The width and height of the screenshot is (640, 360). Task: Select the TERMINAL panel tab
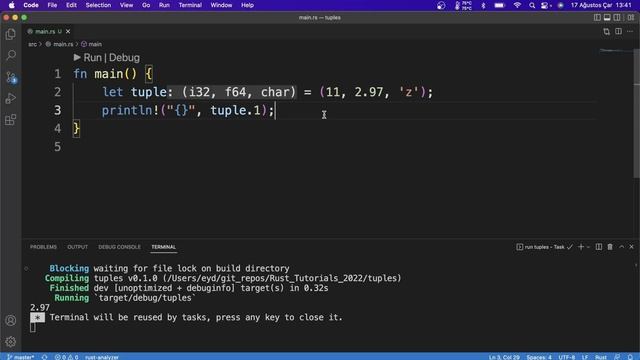tap(163, 247)
